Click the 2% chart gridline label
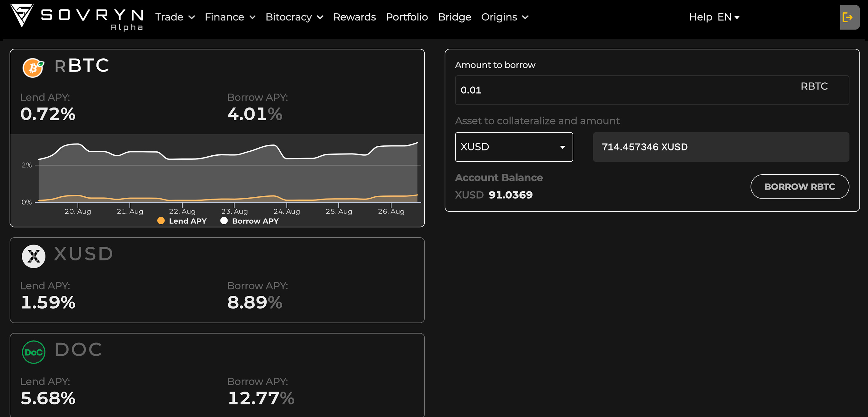The height and width of the screenshot is (417, 868). point(27,165)
